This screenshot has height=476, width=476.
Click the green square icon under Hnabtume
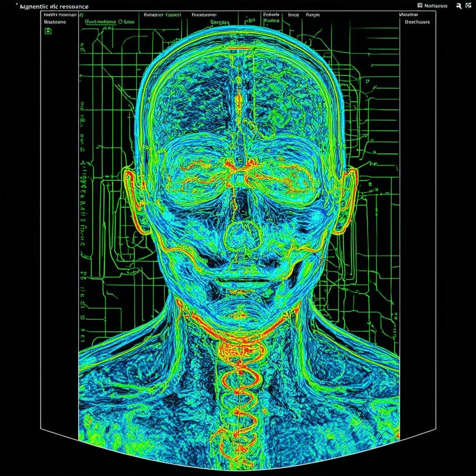(47, 31)
